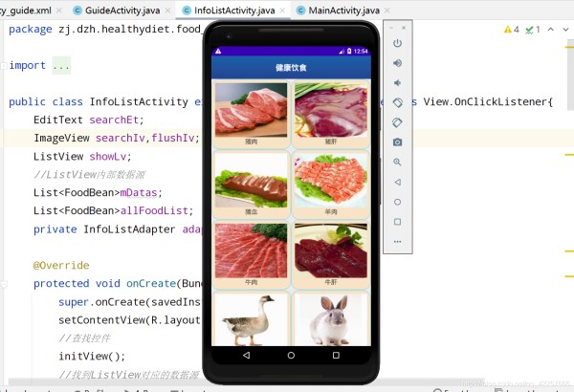Image resolution: width=574 pixels, height=392 pixels.
Task: Click the emulator zoom magnifier icon
Action: click(x=398, y=162)
